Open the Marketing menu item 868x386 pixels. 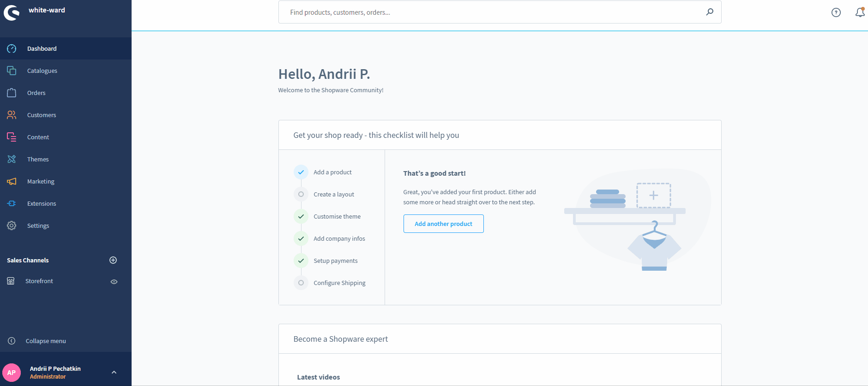coord(66,181)
